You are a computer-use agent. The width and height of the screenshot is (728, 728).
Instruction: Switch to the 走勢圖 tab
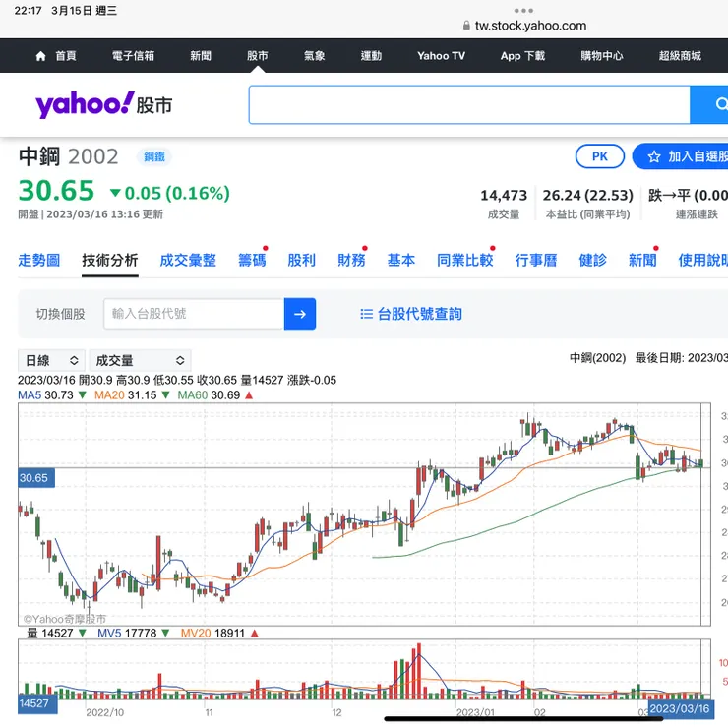coord(39,260)
